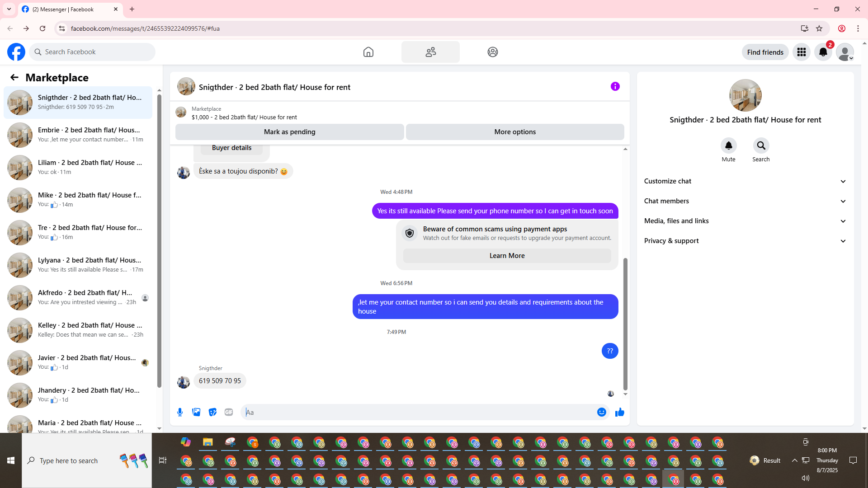Screen dimensions: 868x488
Task: Mark the listing as pending
Action: tap(289, 132)
